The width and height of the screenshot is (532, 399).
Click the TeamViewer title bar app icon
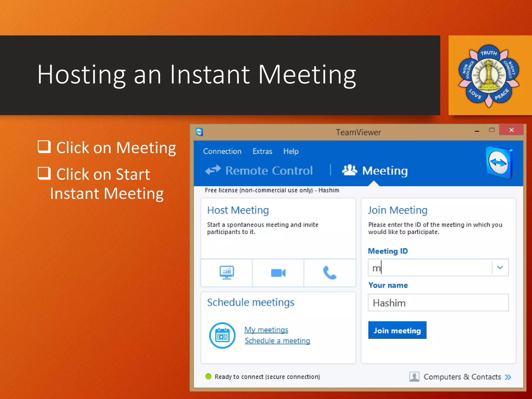tap(199, 132)
